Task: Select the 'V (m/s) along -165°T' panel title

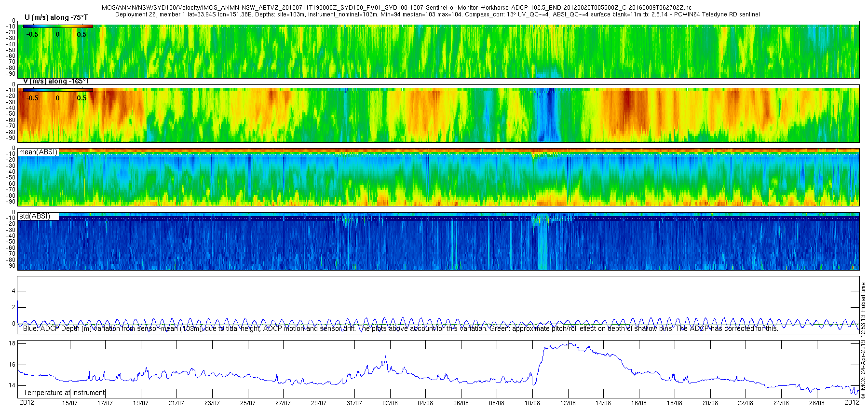Action: click(x=56, y=81)
